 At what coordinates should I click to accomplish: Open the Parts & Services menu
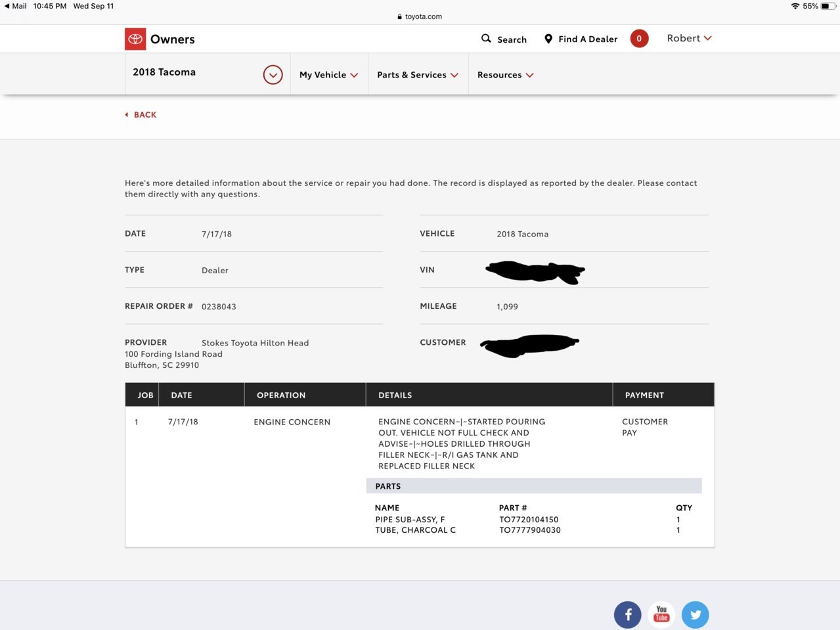click(x=418, y=75)
